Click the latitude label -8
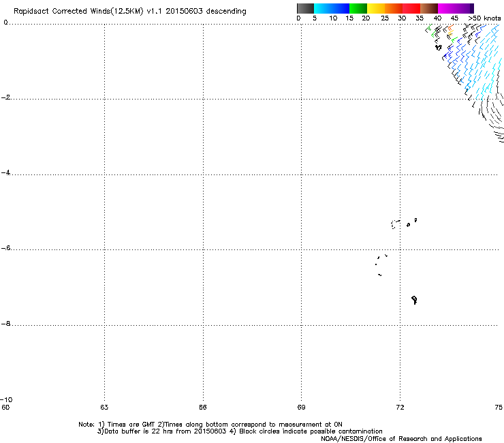Image resolution: width=504 pixels, height=443 pixels. coord(5,324)
